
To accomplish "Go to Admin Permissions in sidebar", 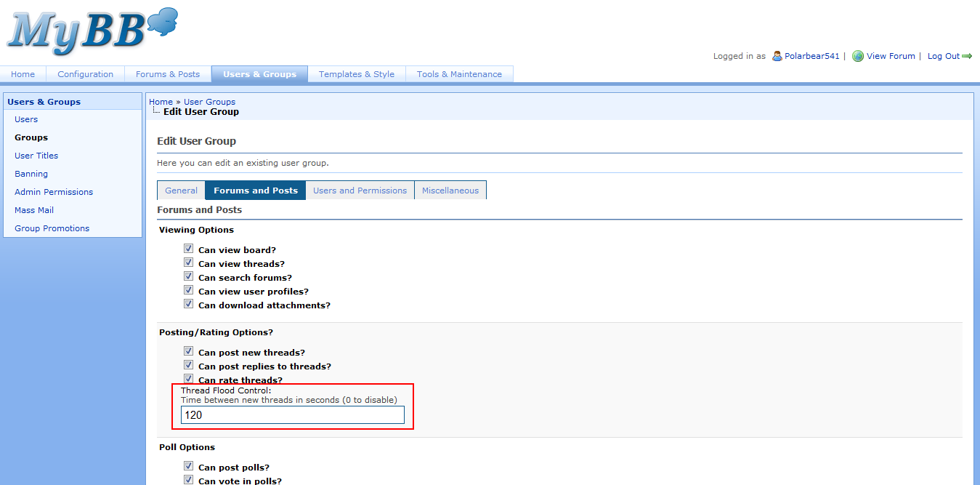I will pyautogui.click(x=54, y=192).
